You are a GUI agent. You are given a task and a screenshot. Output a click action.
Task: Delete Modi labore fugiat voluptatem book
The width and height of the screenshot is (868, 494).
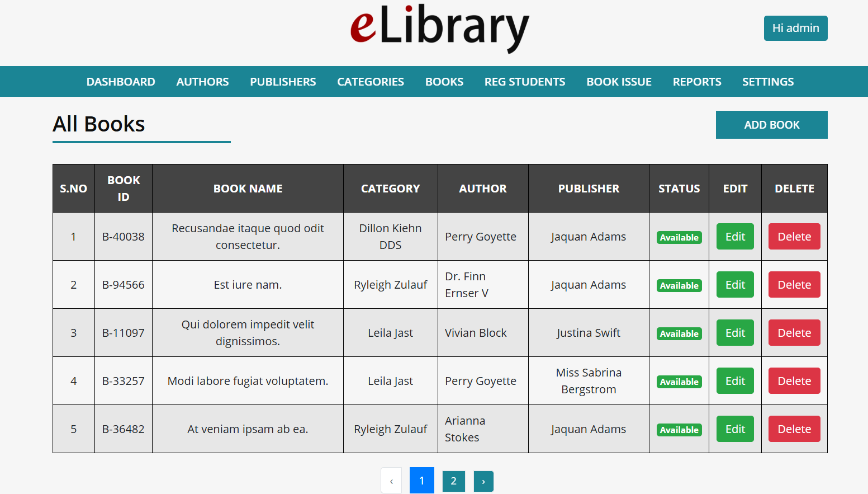pyautogui.click(x=794, y=381)
